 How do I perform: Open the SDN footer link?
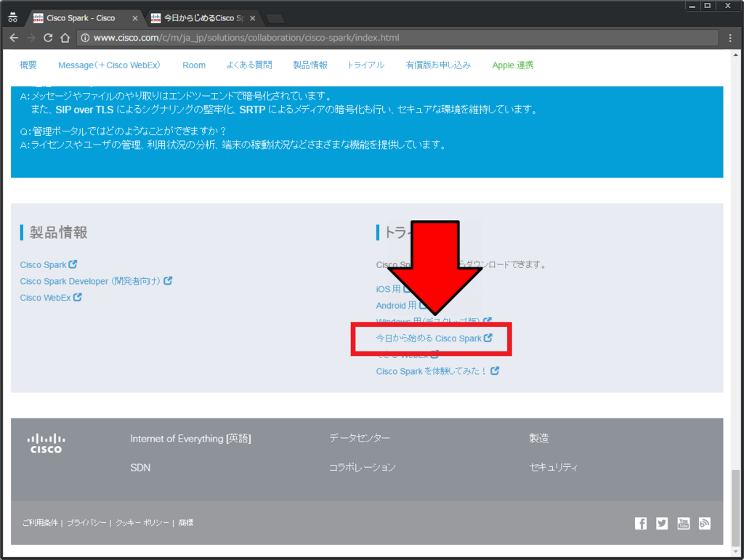coord(140,468)
